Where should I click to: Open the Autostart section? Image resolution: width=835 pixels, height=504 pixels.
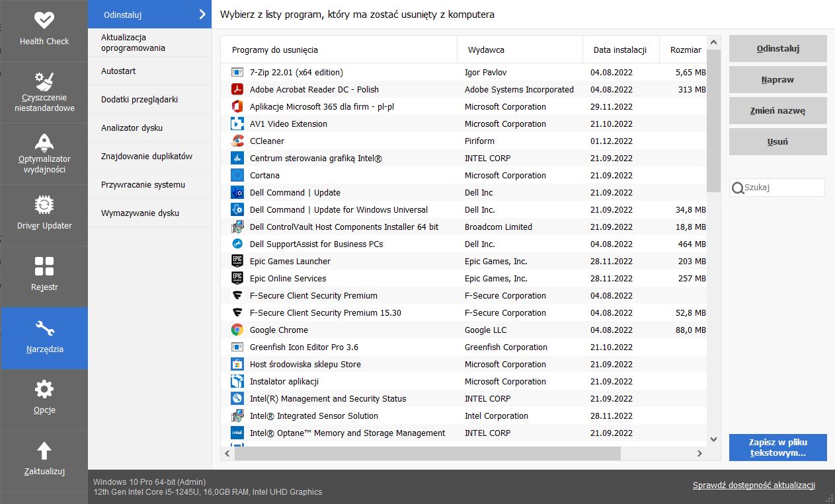point(150,71)
